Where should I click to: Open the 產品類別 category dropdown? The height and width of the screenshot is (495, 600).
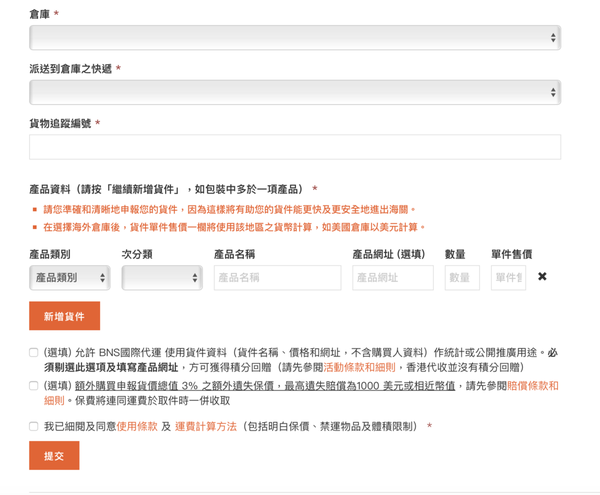[x=69, y=277]
